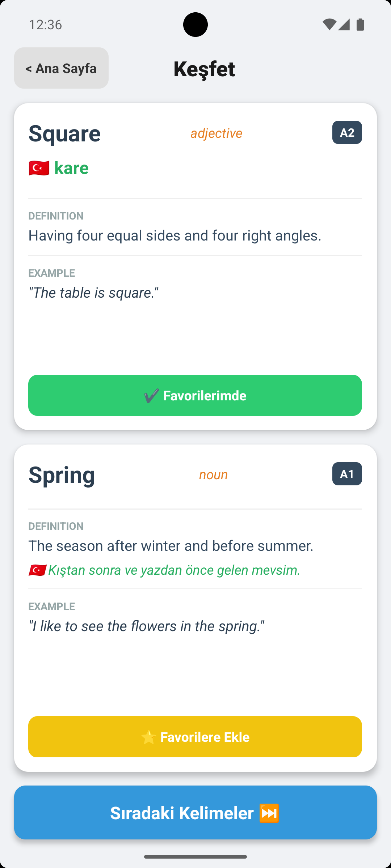The image size is (391, 868).
Task: Open the Keşfet title heading
Action: pyautogui.click(x=204, y=69)
